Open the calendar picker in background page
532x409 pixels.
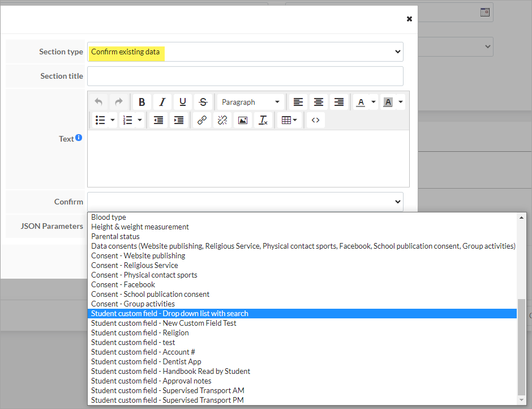click(x=485, y=12)
